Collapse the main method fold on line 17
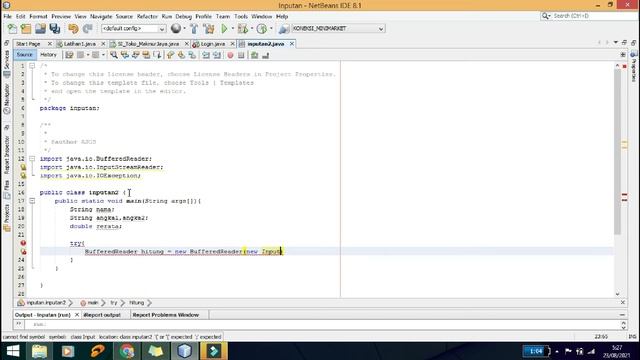640x360 pixels. (x=32, y=201)
